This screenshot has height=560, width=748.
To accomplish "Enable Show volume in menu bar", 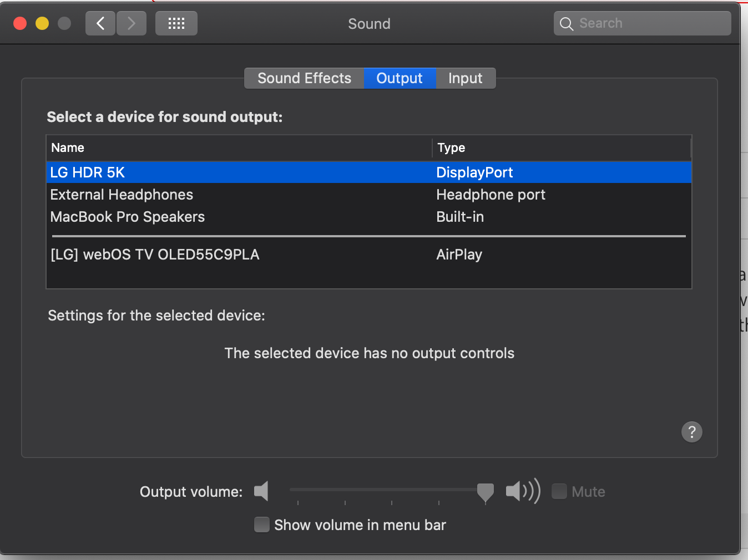I will [262, 525].
